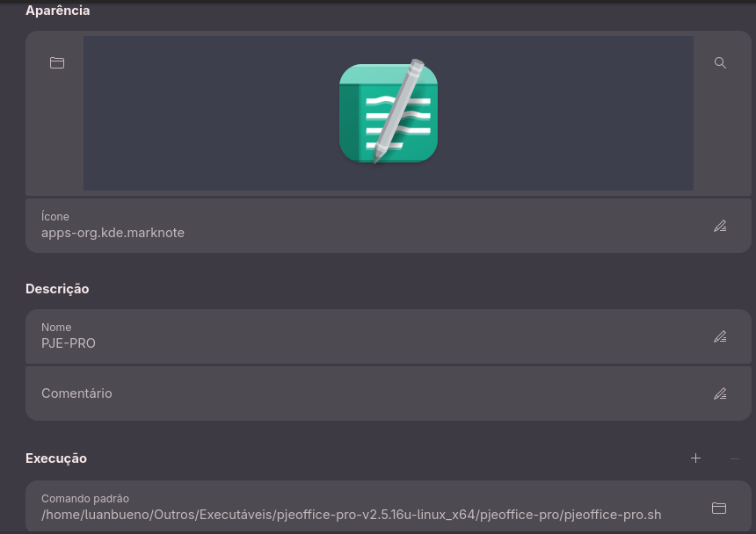Image resolution: width=756 pixels, height=534 pixels.
Task: Click the magnifier search icon in Aparência
Action: (720, 63)
